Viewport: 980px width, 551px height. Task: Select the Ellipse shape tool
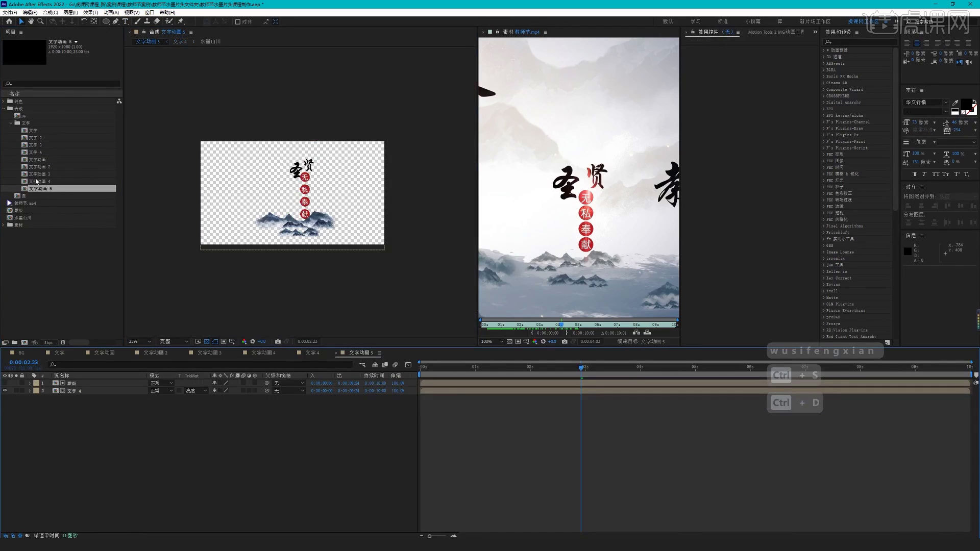click(106, 21)
